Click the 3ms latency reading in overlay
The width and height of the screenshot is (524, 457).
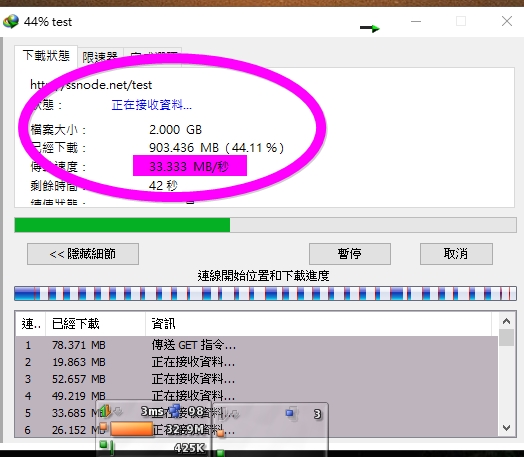tap(152, 411)
